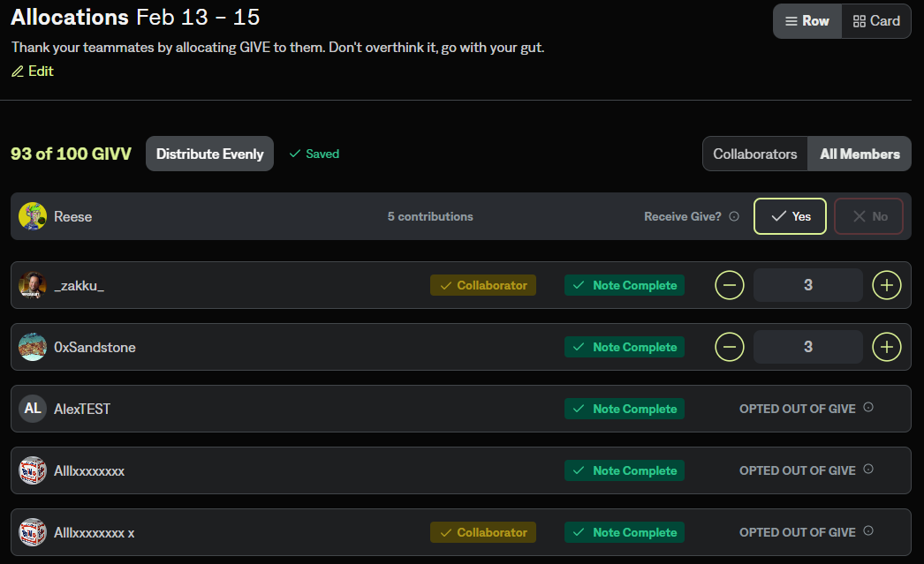
Task: Click the minus icon for _zakku_
Action: (729, 285)
